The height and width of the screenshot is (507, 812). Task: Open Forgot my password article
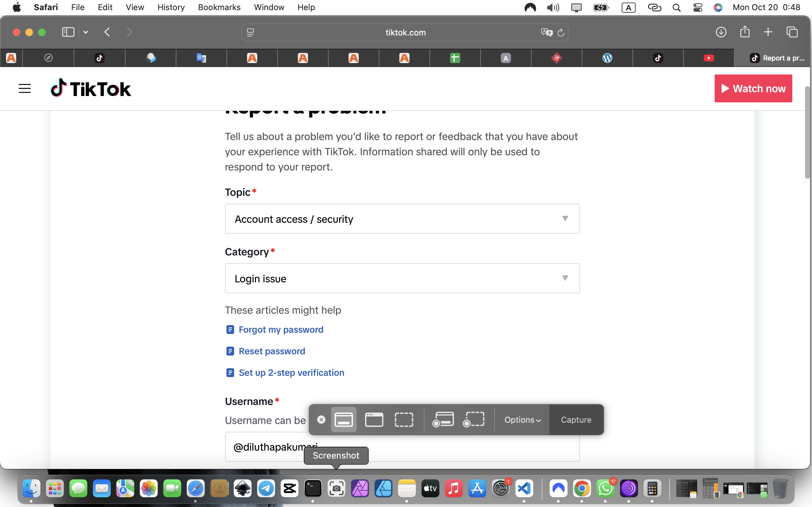[281, 330]
